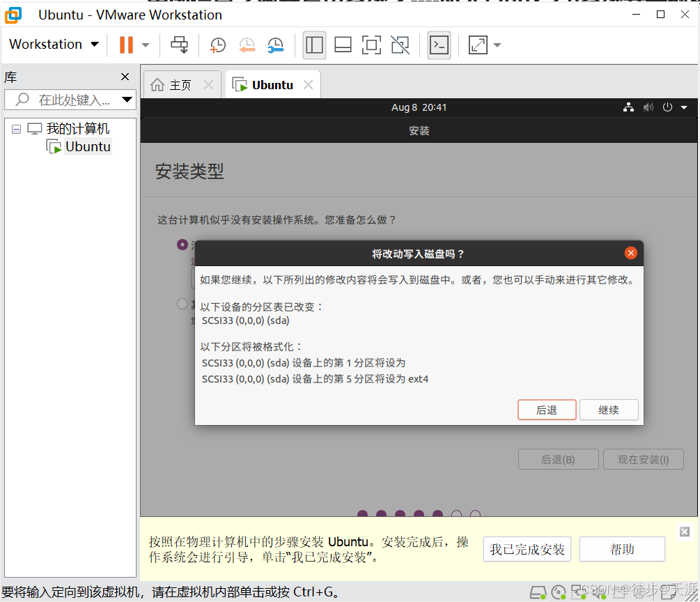This screenshot has width=700, height=602.
Task: Open the Workstation menu dropdown
Action: pyautogui.click(x=54, y=44)
